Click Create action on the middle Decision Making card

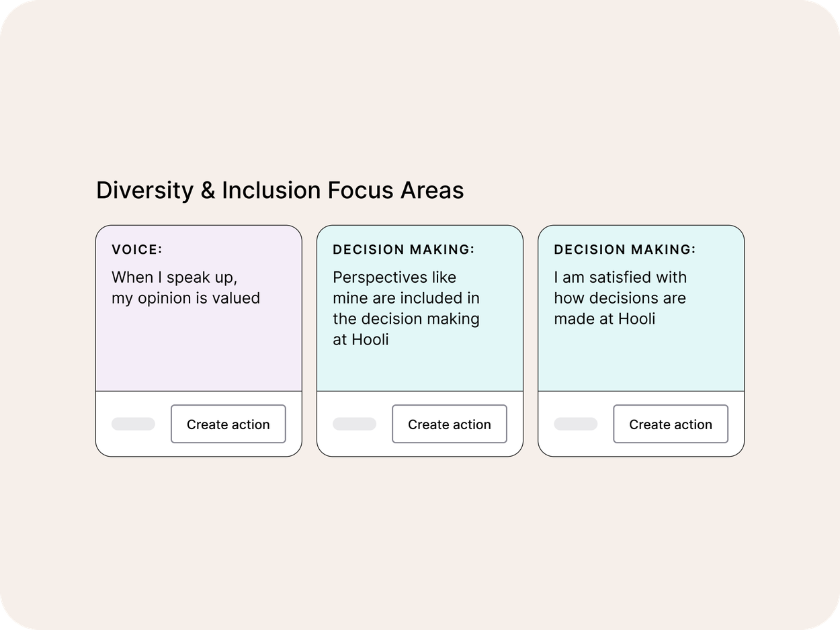tap(449, 424)
